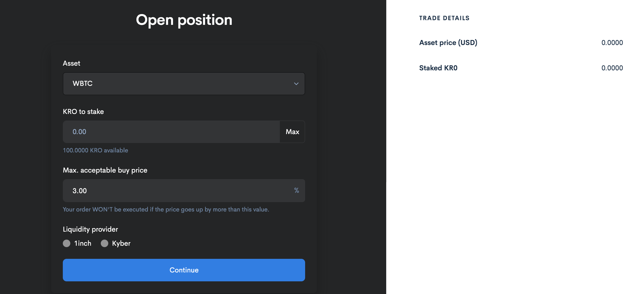Click the KRO to stake label

click(83, 112)
